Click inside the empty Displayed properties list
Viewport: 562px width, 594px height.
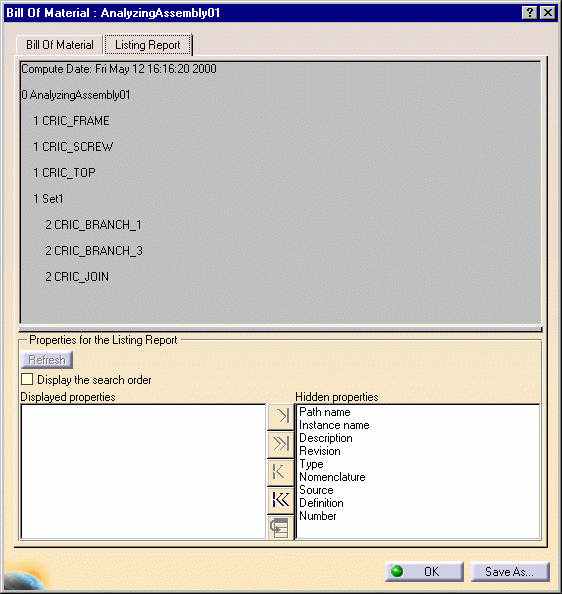(x=143, y=471)
